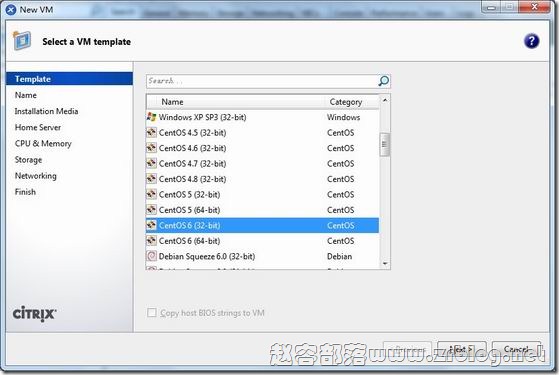Click the CentOS 5 (32-bit) row icon
This screenshot has width=559, height=375.
point(152,194)
